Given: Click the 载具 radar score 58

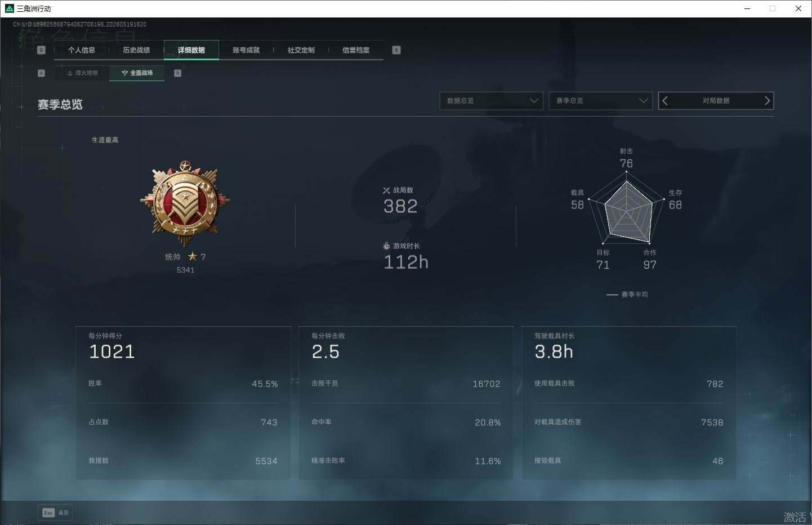Looking at the screenshot, I should pos(578,205).
